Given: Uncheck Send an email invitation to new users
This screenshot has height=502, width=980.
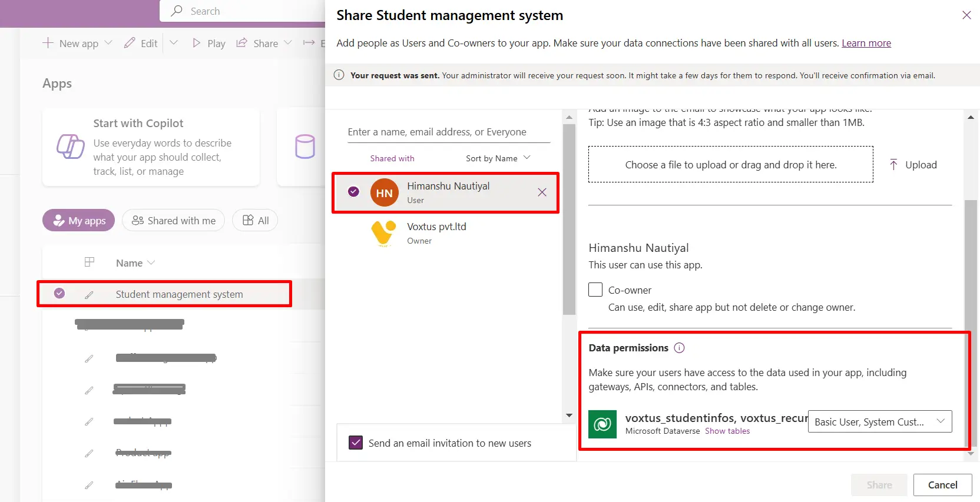Looking at the screenshot, I should [x=356, y=443].
